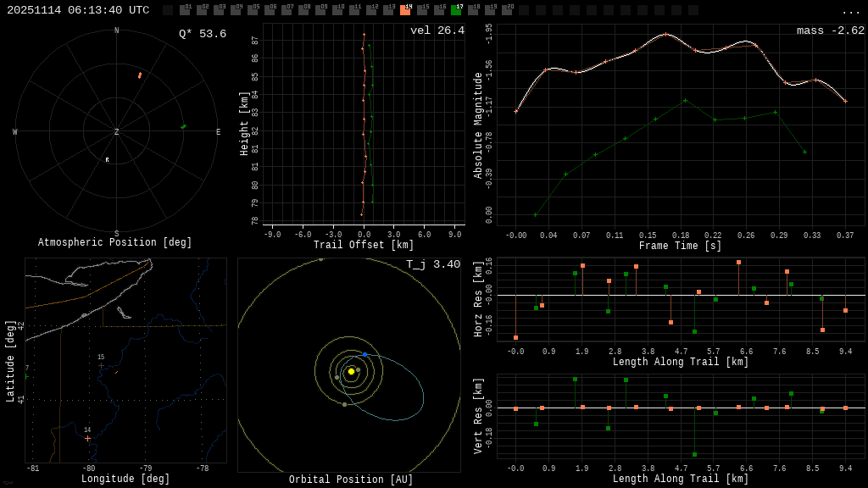Click the blue Earth dot on orbit
The image size is (868, 488).
tap(365, 354)
